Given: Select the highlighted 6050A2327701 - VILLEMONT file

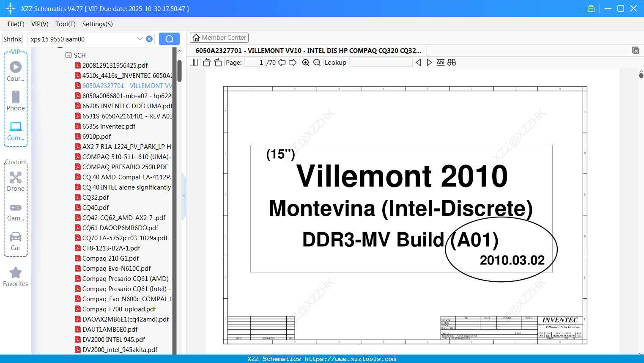Looking at the screenshot, I should (x=127, y=85).
